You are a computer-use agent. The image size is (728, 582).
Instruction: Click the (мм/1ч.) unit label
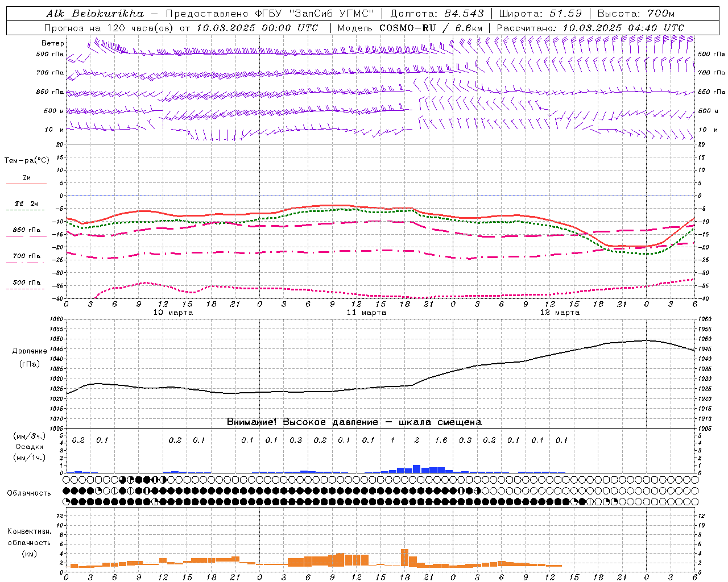click(29, 458)
